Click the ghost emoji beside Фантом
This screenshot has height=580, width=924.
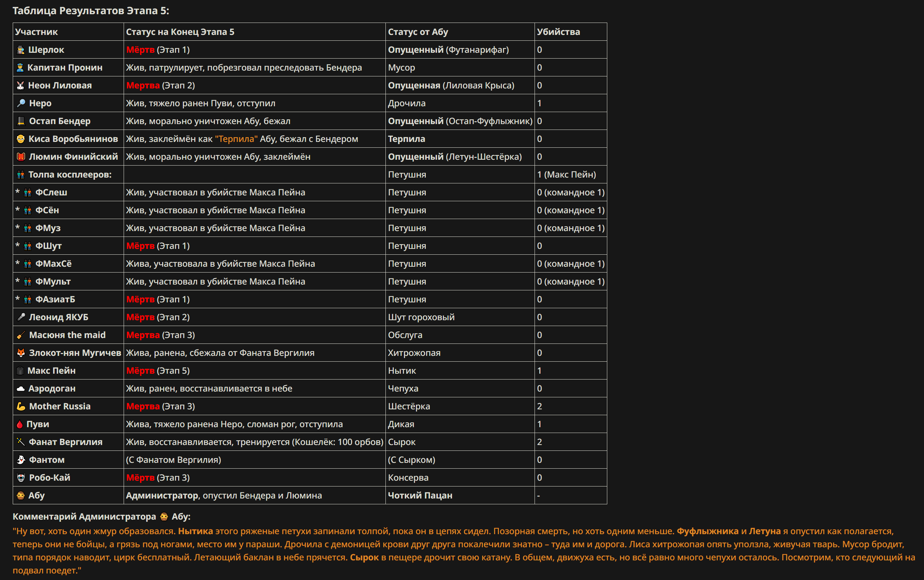pos(21,460)
